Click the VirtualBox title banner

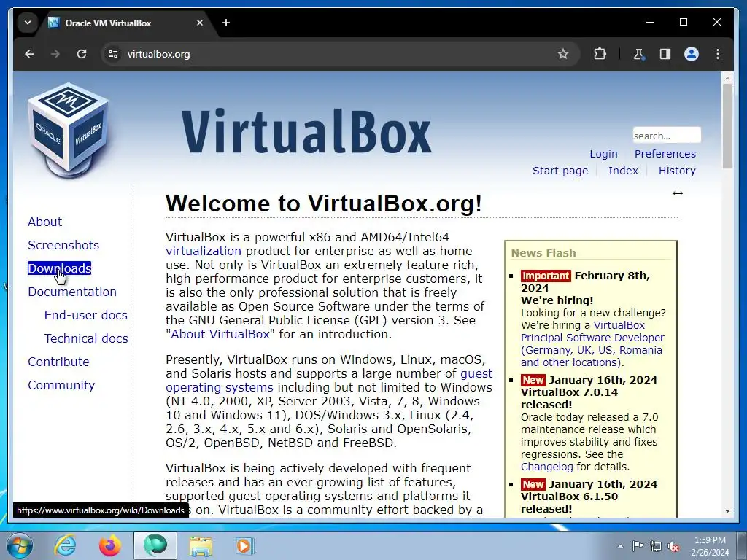point(306,131)
